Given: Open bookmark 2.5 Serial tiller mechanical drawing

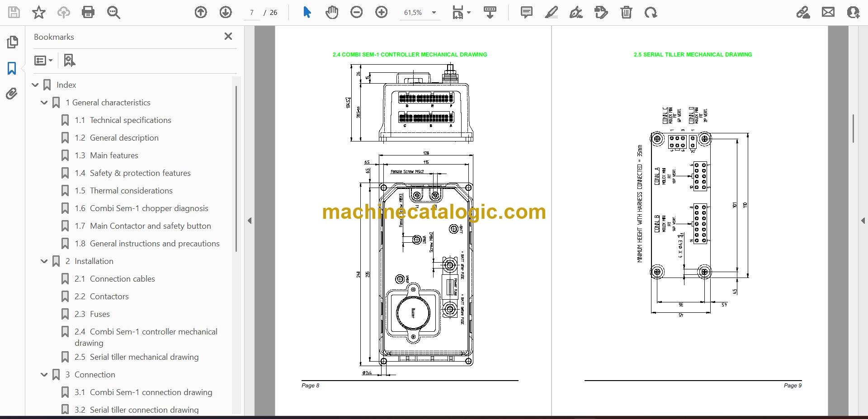Looking at the screenshot, I should [x=137, y=357].
